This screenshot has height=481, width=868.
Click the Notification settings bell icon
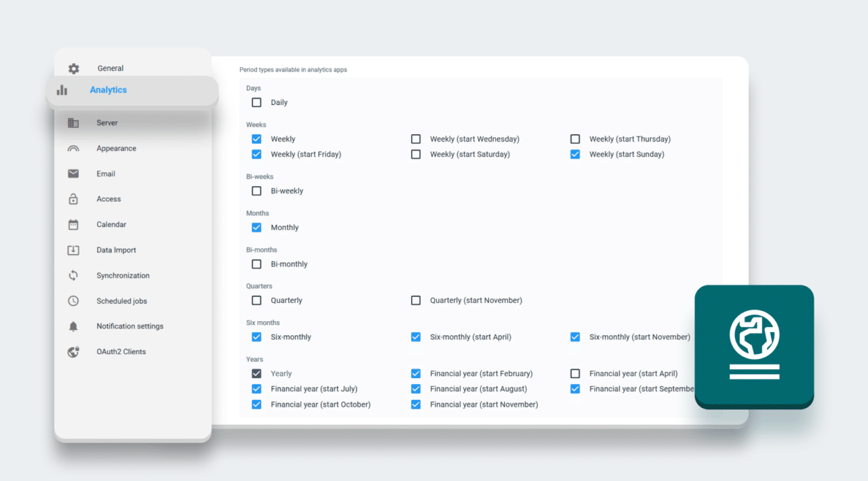pos(73,327)
